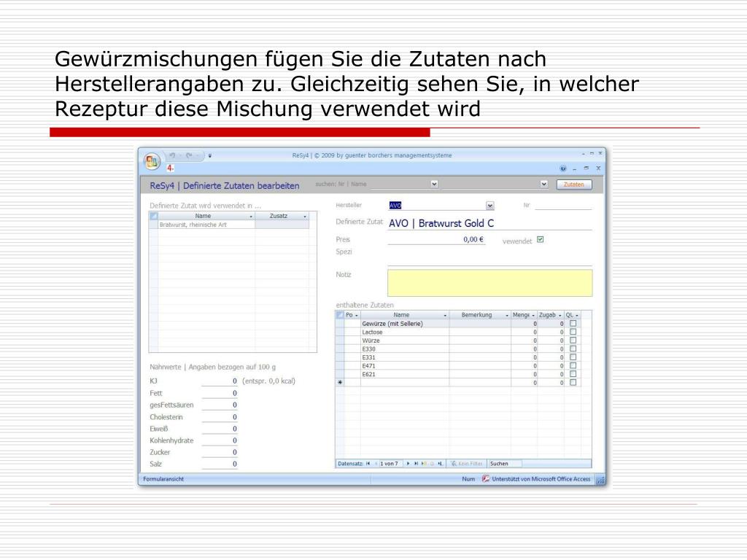Click the Kohlenhydrate value field
Viewport: 747px width, 560px height.
(x=219, y=440)
